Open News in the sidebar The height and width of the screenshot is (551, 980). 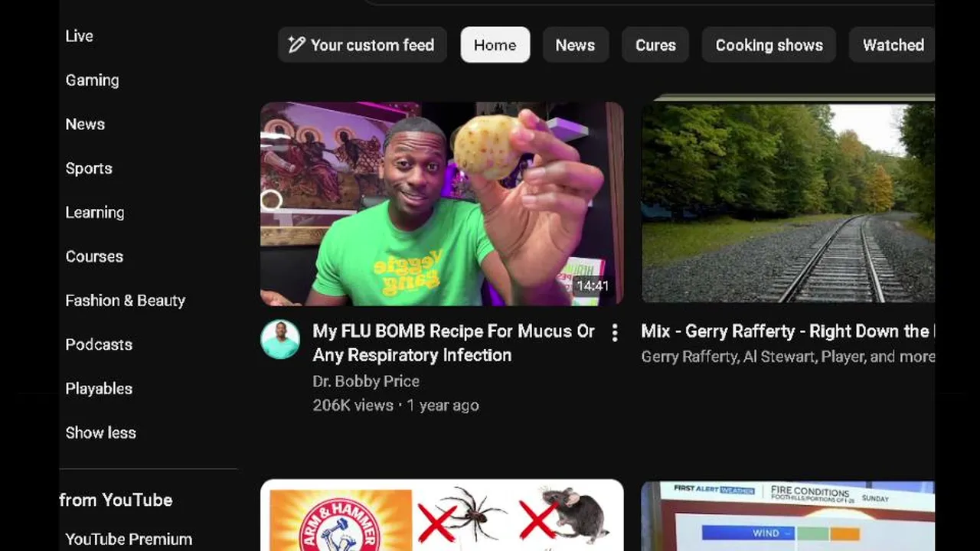pos(85,124)
